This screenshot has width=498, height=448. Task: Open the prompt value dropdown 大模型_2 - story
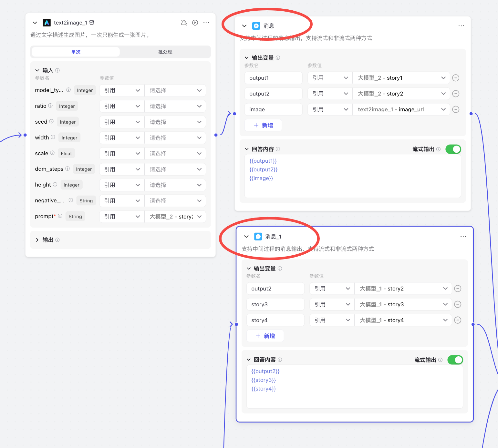(175, 217)
